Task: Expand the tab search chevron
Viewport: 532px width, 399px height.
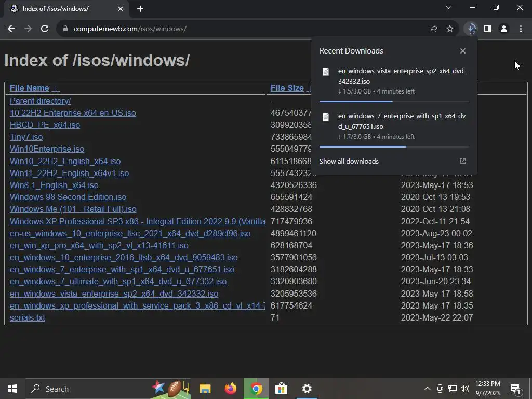Action: click(448, 7)
